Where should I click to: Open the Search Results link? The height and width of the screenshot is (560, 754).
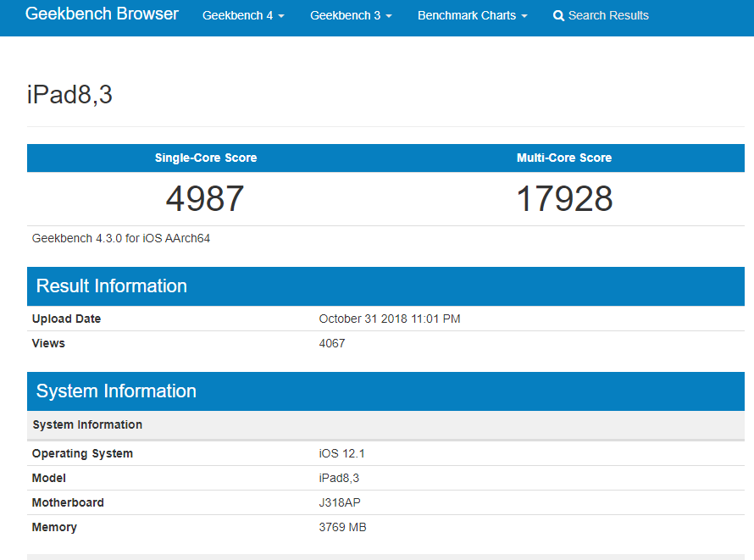coord(601,15)
